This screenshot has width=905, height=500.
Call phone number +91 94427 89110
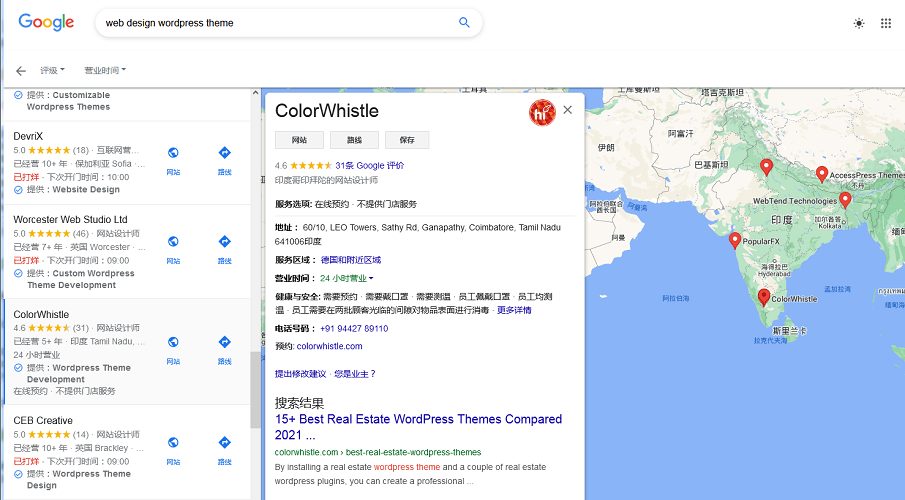(354, 329)
